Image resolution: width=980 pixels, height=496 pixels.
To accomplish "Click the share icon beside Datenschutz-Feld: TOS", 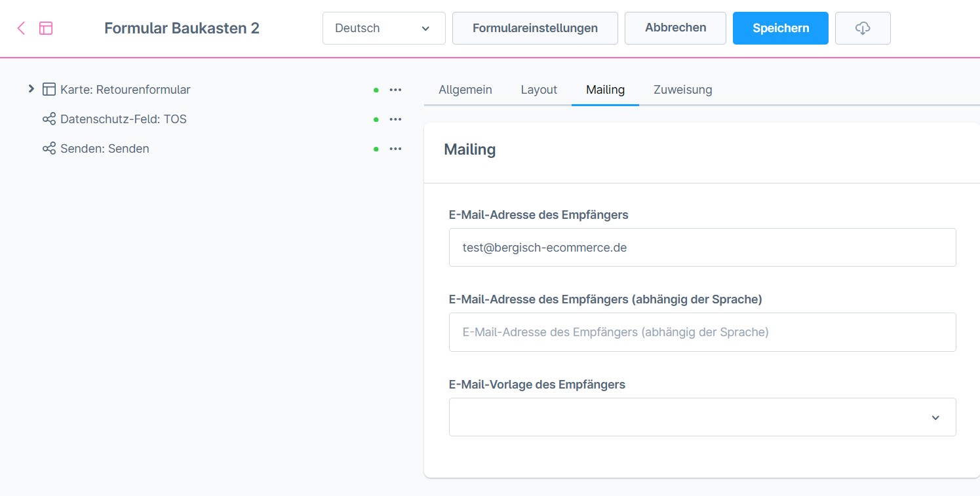I will (x=49, y=119).
